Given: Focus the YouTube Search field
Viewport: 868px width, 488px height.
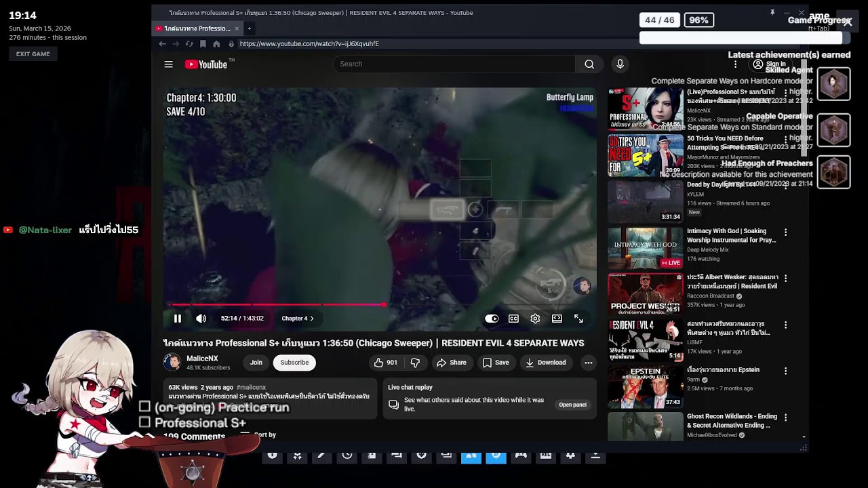Looking at the screenshot, I should click(454, 64).
